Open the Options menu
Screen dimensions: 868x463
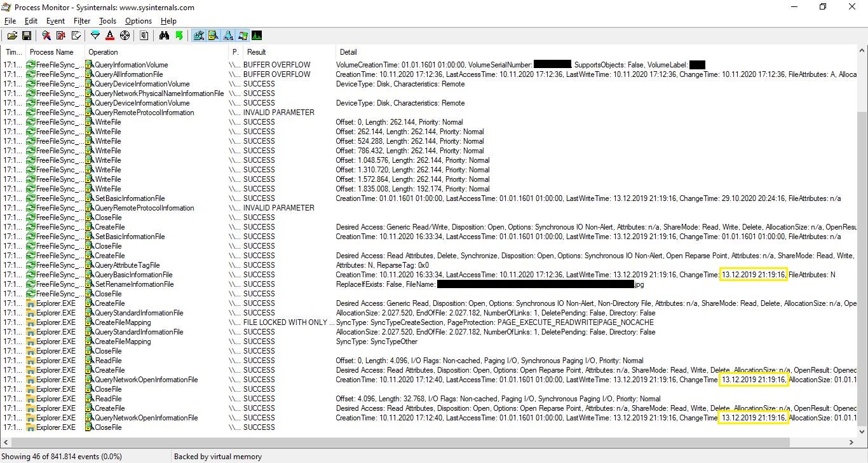tap(139, 21)
